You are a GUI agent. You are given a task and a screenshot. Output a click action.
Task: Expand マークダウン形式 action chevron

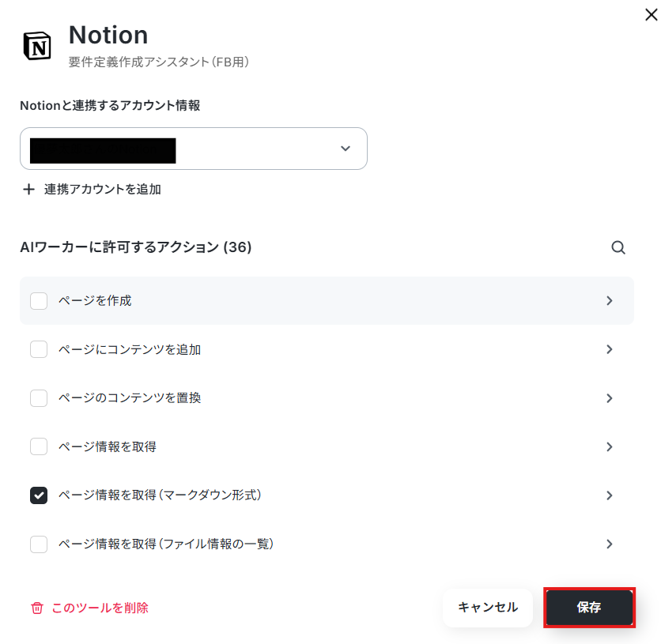pyautogui.click(x=609, y=495)
